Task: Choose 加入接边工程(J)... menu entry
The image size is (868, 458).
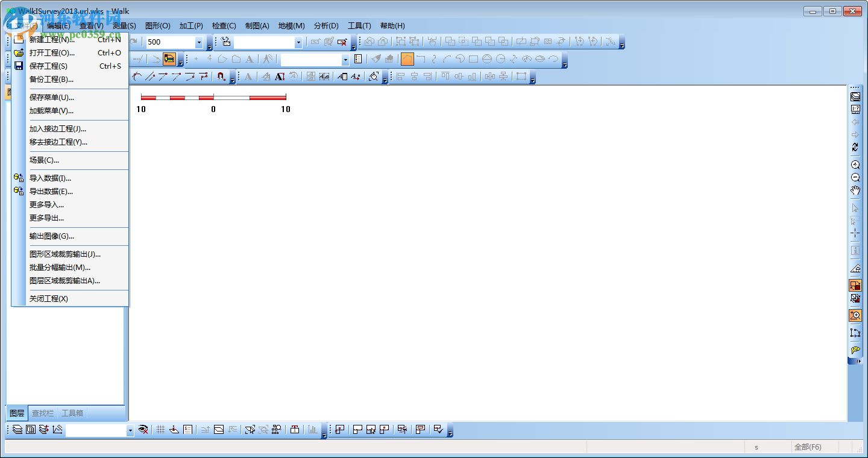Action: (x=70, y=129)
